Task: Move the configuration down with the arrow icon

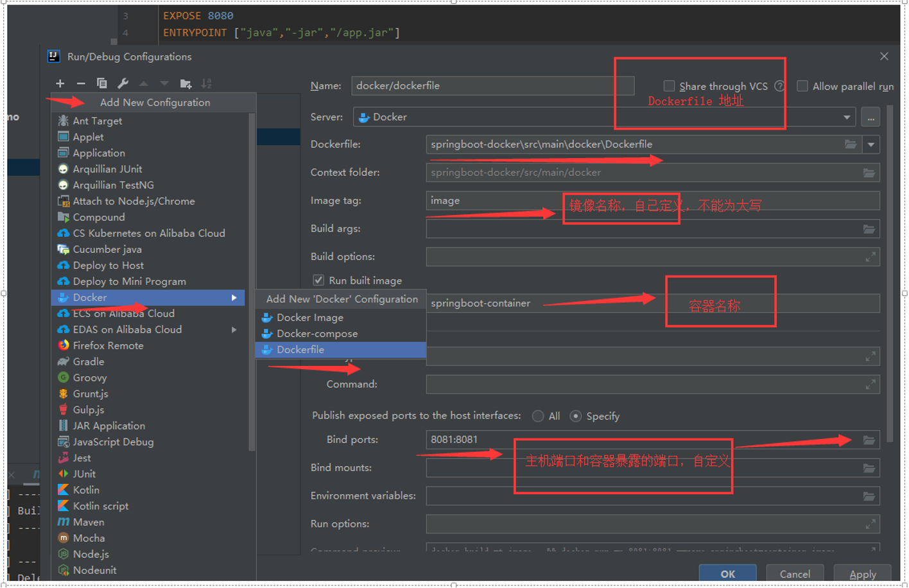Action: pos(164,83)
